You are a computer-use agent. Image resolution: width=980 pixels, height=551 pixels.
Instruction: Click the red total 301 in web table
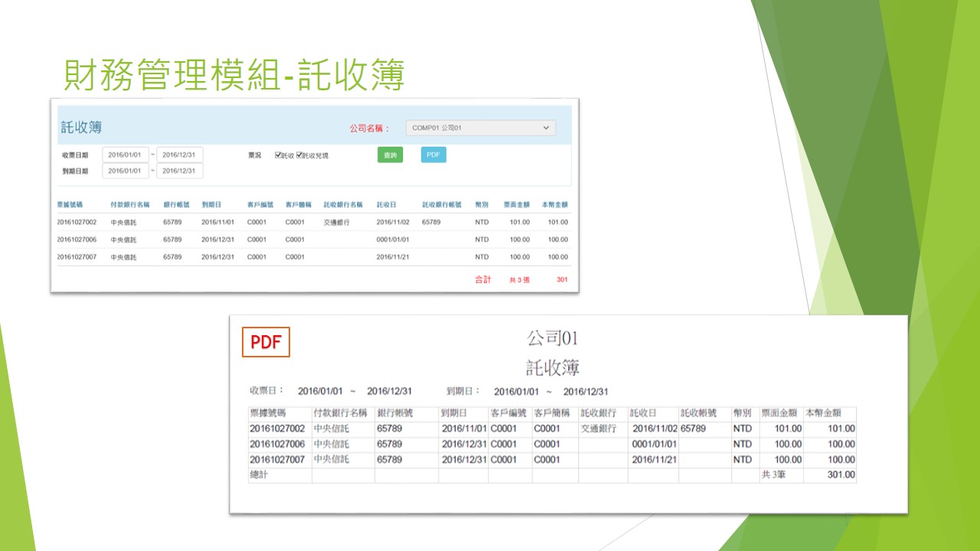click(x=562, y=280)
